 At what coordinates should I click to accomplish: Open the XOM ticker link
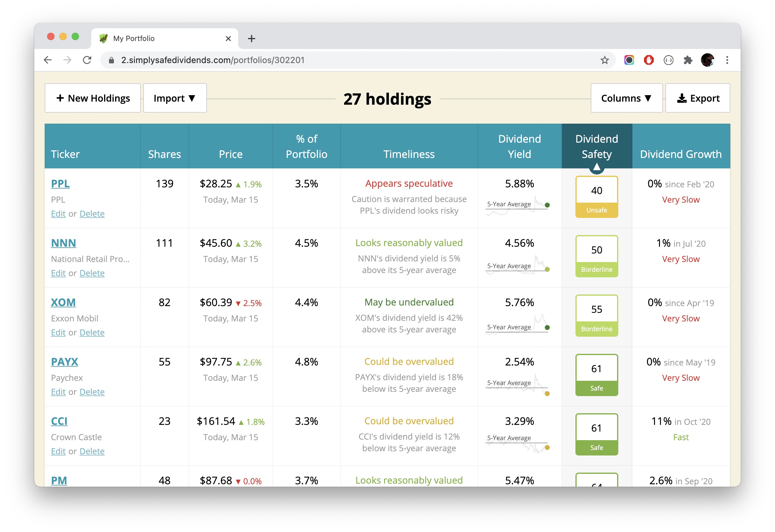pyautogui.click(x=63, y=302)
